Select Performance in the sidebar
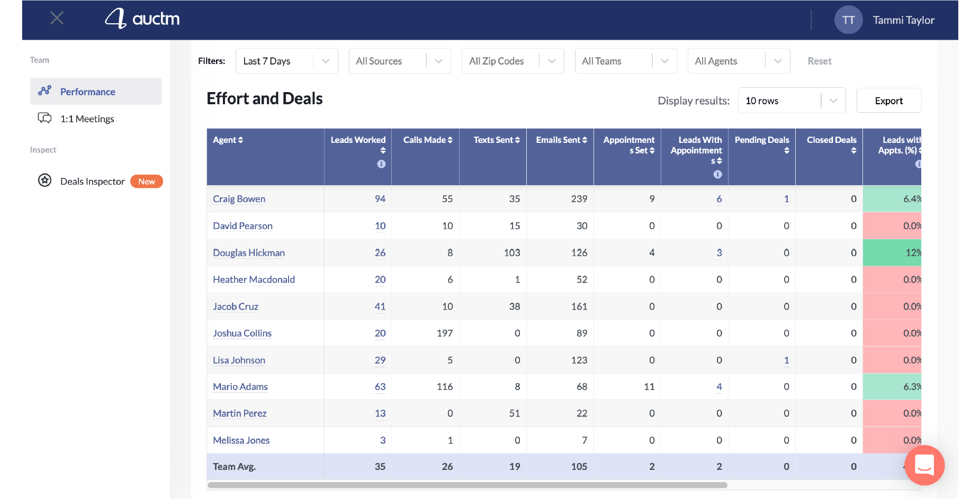Screen dimensions: 980x499 tap(88, 92)
